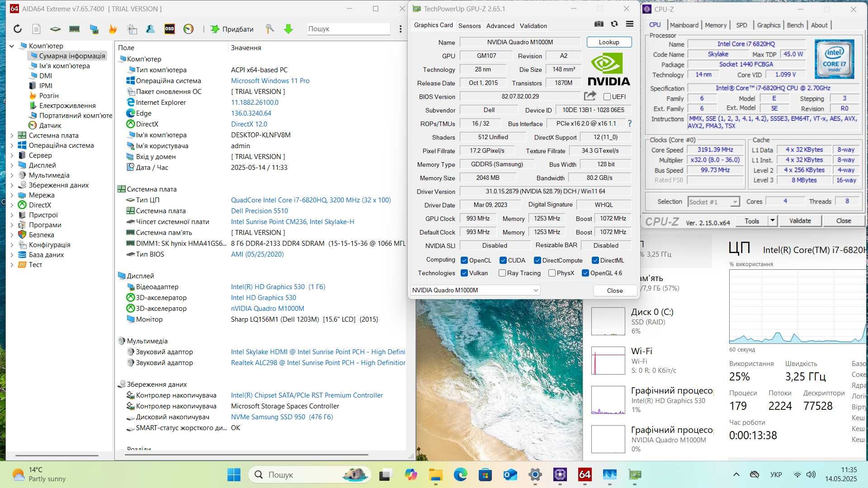This screenshot has width=868, height=488.
Task: Click the monitor diagnostics icon in AIDA64 toolbar
Action: point(94,29)
